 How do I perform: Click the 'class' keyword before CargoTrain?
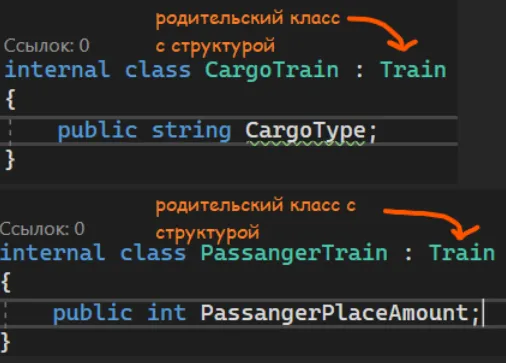coord(158,70)
